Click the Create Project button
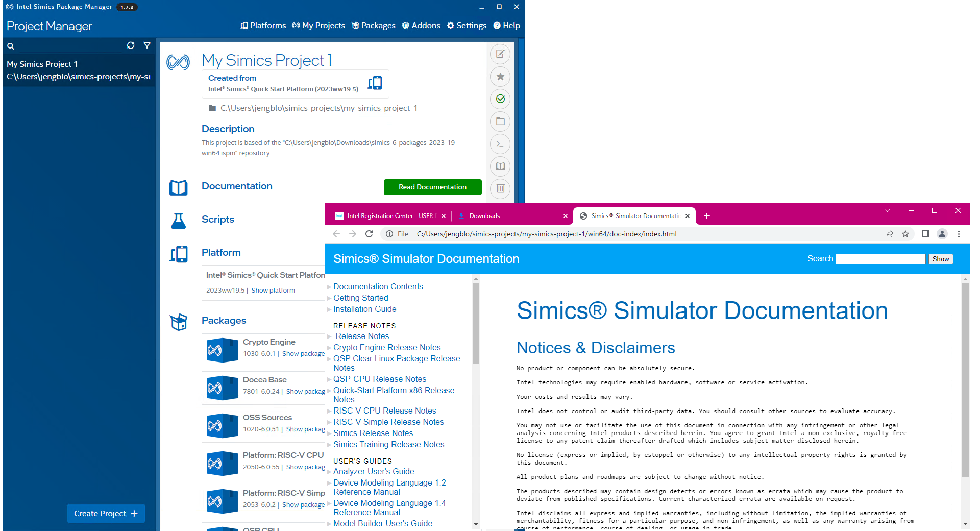The image size is (980, 531). (106, 514)
